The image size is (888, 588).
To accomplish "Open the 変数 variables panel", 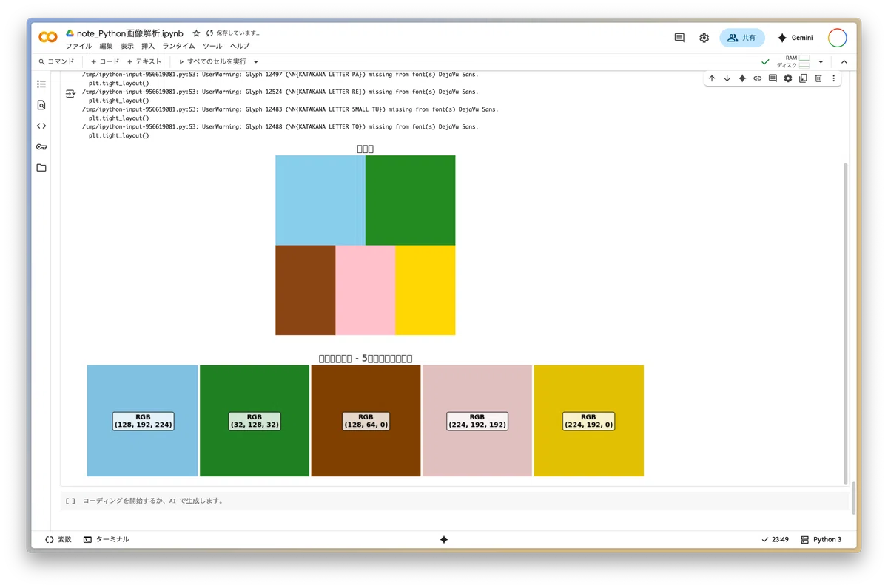I will 58,540.
